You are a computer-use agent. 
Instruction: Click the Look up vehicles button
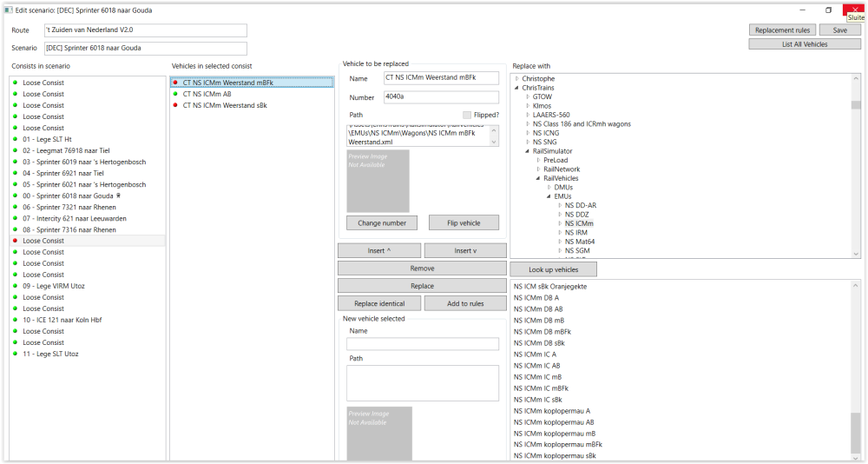click(x=553, y=269)
